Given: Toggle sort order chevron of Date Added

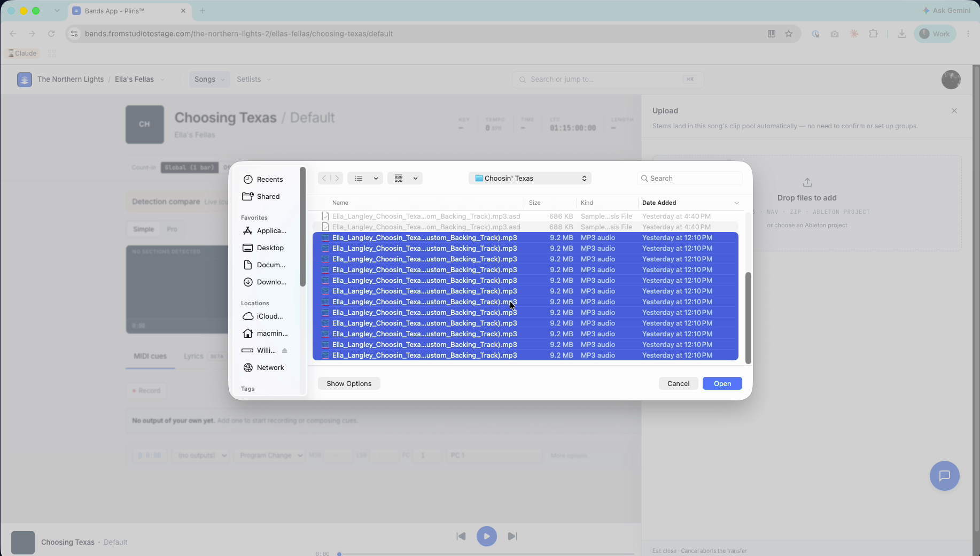Looking at the screenshot, I should click(x=736, y=203).
